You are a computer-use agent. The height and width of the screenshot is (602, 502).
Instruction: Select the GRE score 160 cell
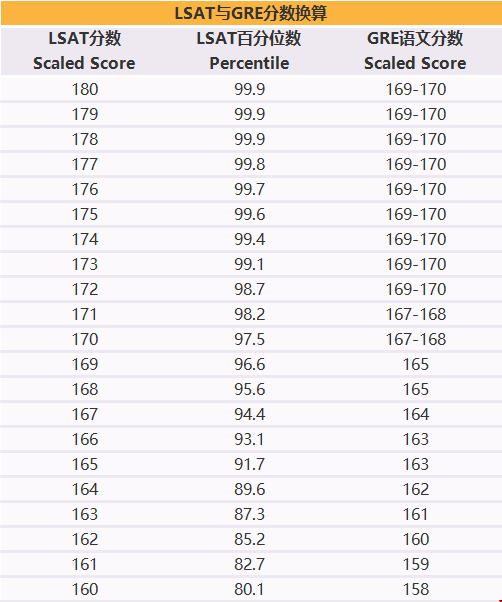416,539
